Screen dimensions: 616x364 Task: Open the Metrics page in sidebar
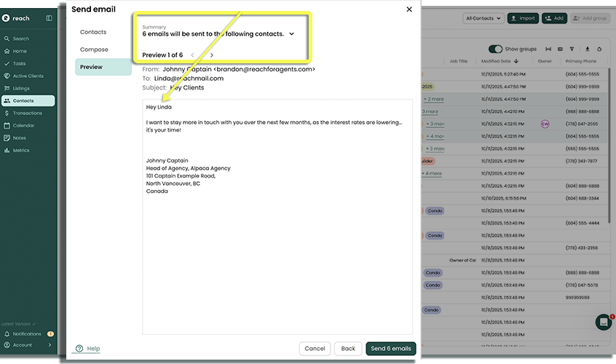(20, 150)
